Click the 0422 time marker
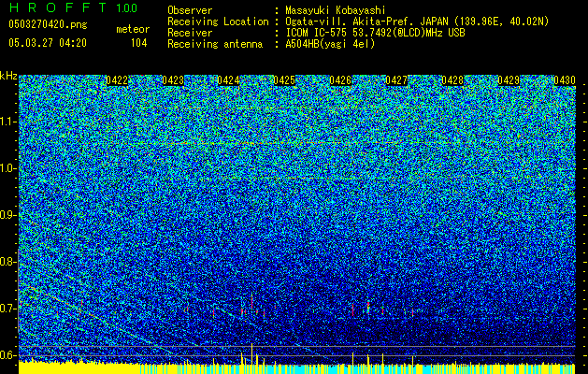 tap(117, 80)
